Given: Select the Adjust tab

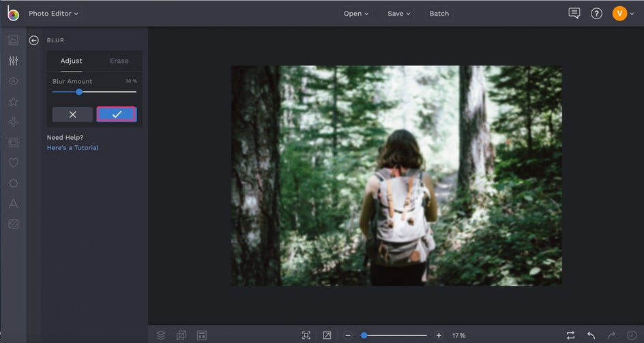Looking at the screenshot, I should click(x=72, y=61).
